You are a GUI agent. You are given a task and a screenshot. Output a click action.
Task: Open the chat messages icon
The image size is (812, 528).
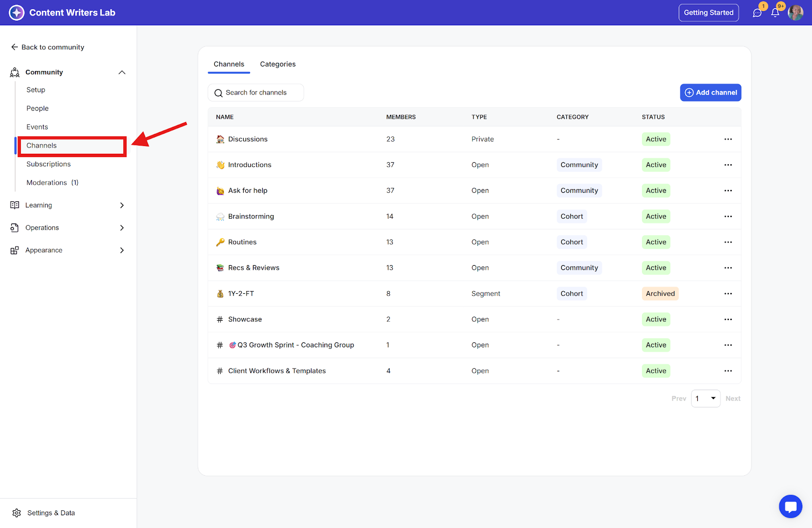pyautogui.click(x=757, y=13)
